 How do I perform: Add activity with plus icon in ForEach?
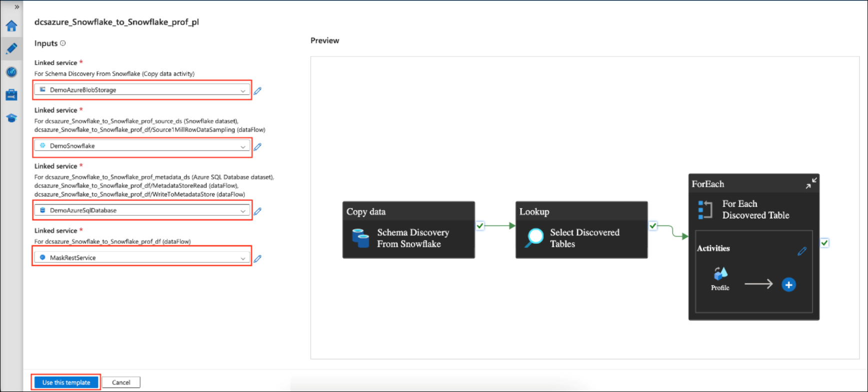pyautogui.click(x=788, y=285)
